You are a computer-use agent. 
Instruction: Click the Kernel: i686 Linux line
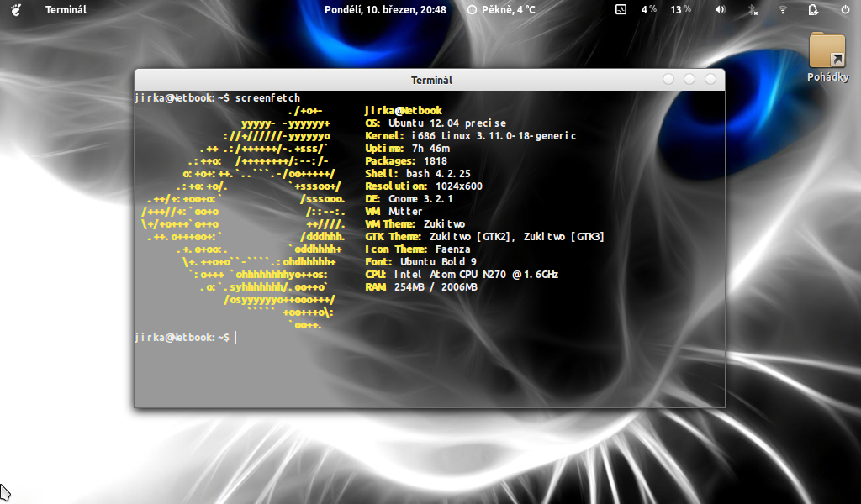pyautogui.click(x=471, y=136)
